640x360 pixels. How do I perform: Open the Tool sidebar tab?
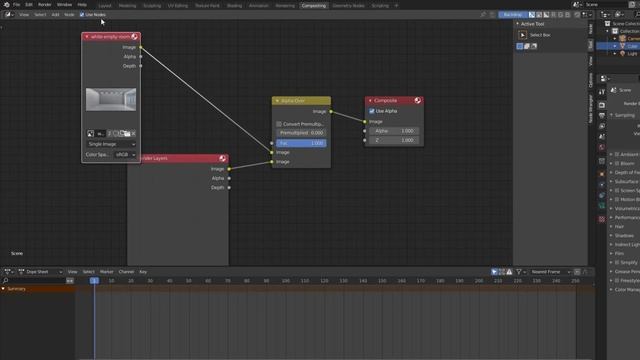pyautogui.click(x=591, y=45)
